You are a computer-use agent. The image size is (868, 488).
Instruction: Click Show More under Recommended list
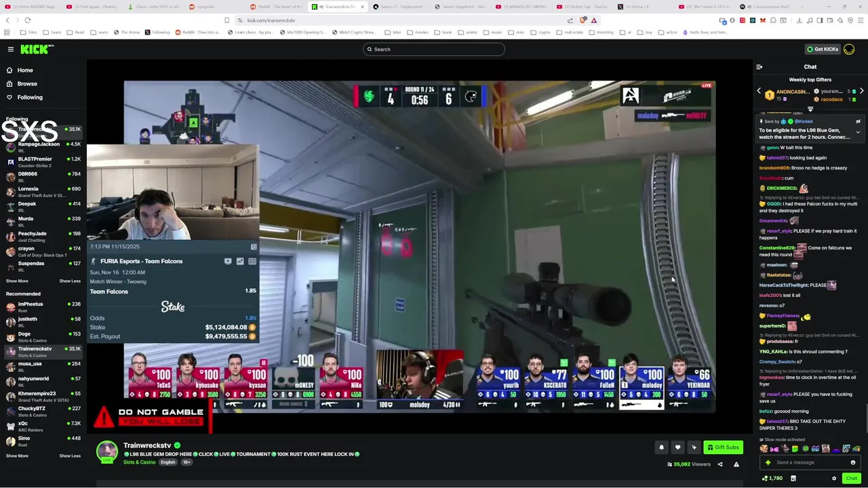17,456
